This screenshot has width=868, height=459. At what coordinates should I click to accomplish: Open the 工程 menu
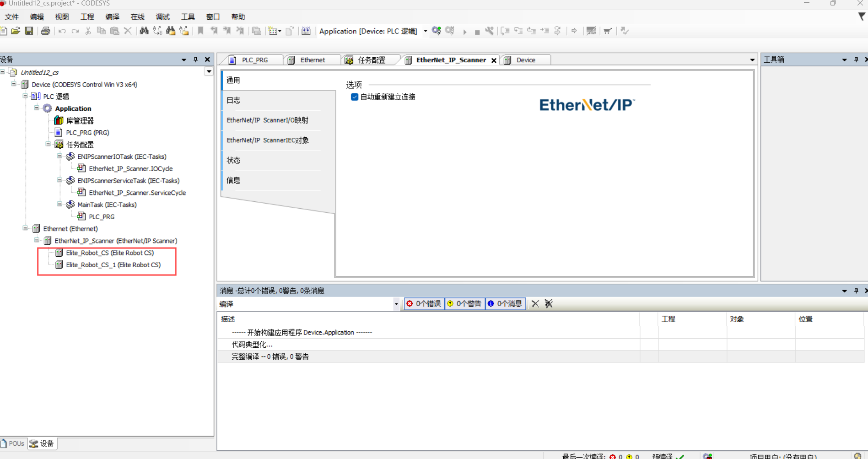87,17
